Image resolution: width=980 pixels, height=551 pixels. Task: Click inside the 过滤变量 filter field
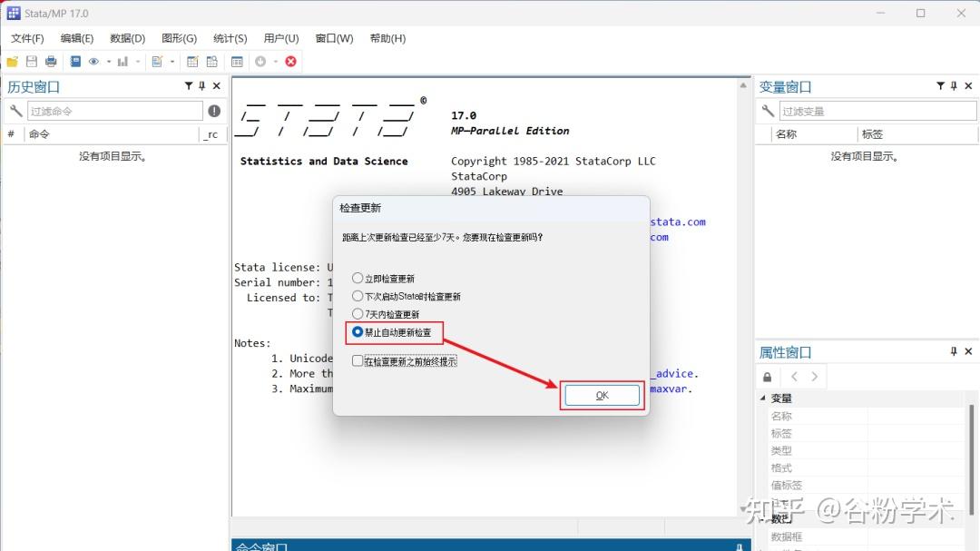pos(876,110)
